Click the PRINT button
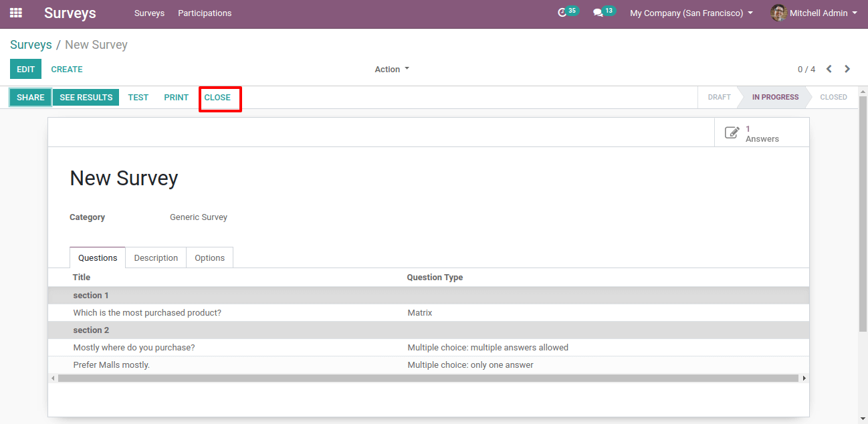Viewport: 868px width, 424px height. pyautogui.click(x=177, y=97)
